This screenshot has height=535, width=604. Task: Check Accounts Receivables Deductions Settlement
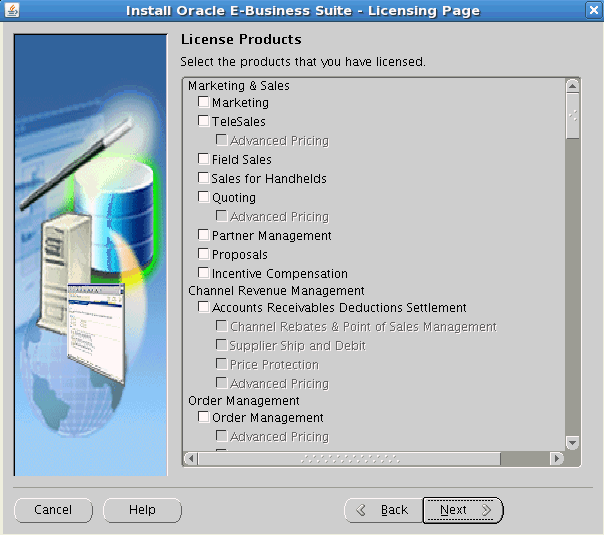click(203, 307)
